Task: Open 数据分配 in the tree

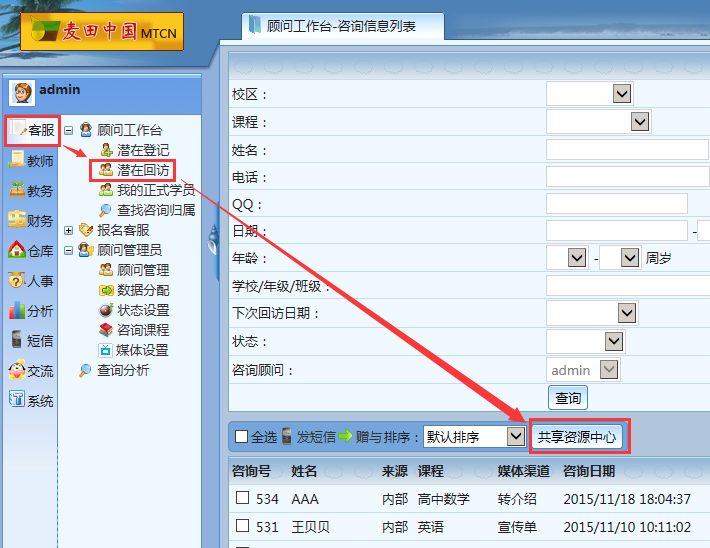Action: (143, 290)
